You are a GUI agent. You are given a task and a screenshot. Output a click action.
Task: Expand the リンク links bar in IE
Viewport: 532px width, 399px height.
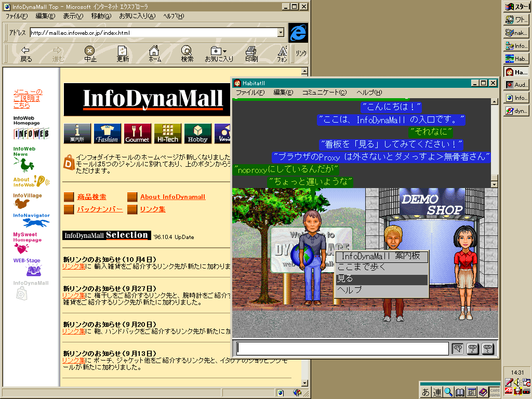pyautogui.click(x=301, y=54)
